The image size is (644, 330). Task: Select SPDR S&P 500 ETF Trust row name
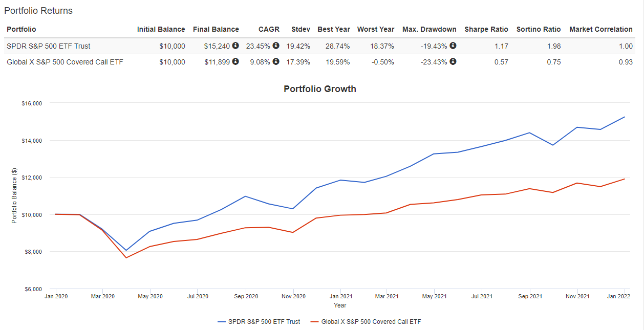coord(48,46)
